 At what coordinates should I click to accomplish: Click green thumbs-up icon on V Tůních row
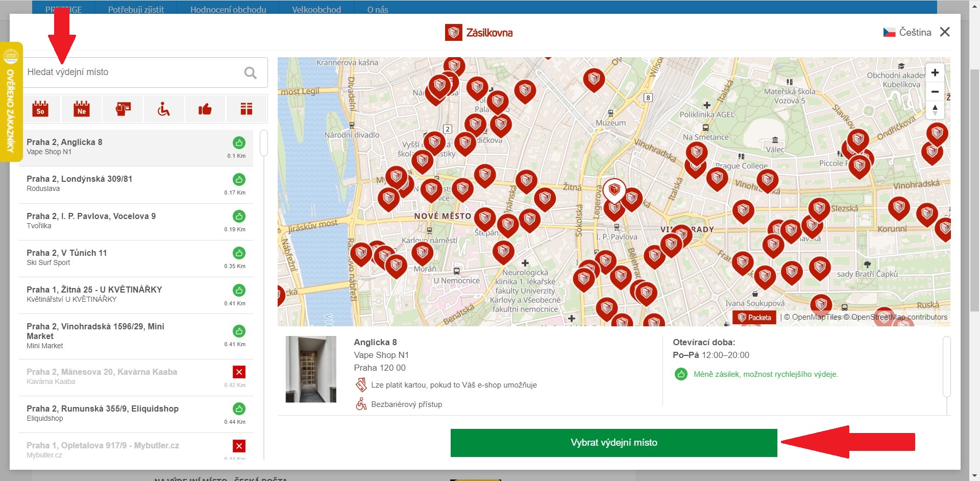[x=239, y=253]
